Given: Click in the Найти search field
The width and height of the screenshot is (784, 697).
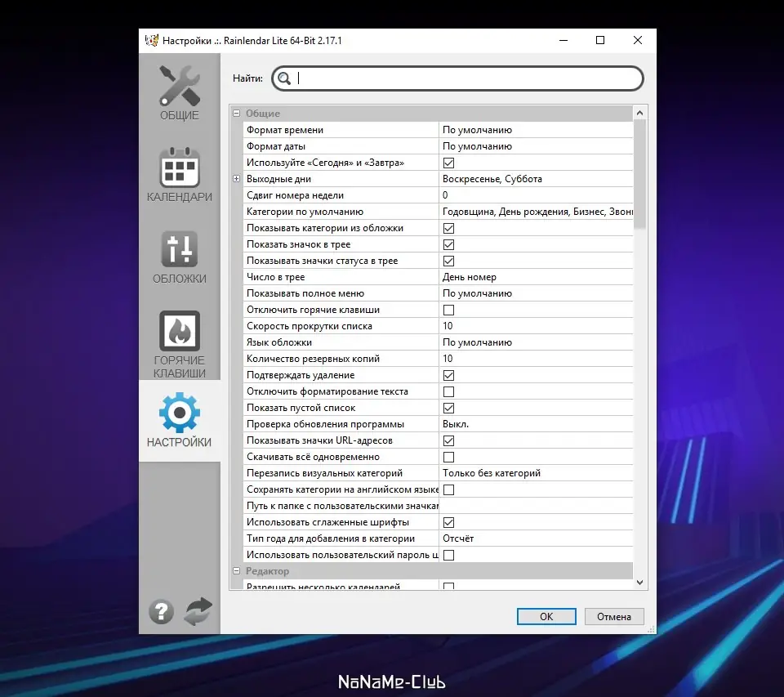Looking at the screenshot, I should pos(457,78).
